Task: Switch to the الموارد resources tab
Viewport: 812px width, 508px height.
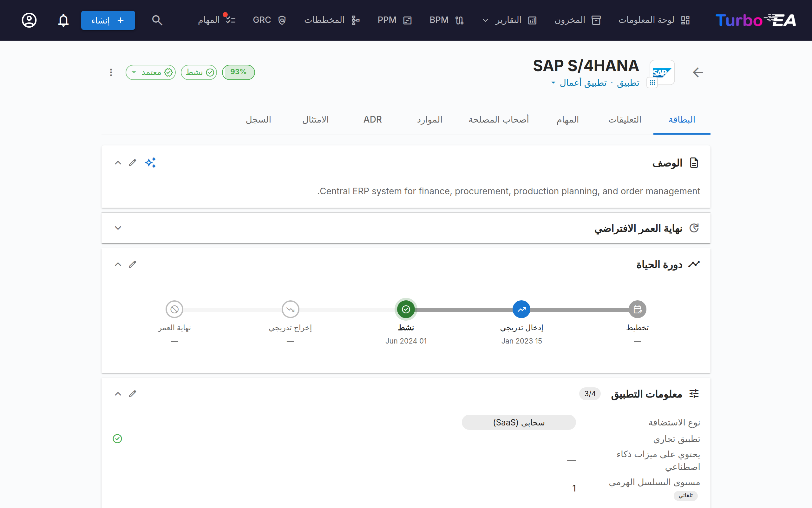Action: pyautogui.click(x=429, y=120)
